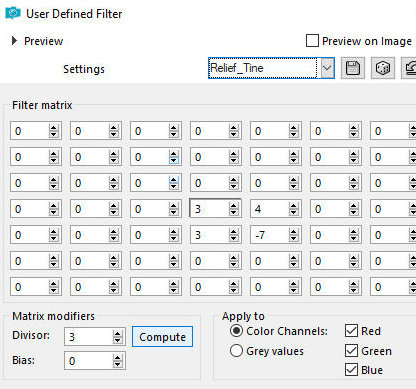Increase the matrix cell containing -7
The image size is (416, 389).
click(294, 232)
